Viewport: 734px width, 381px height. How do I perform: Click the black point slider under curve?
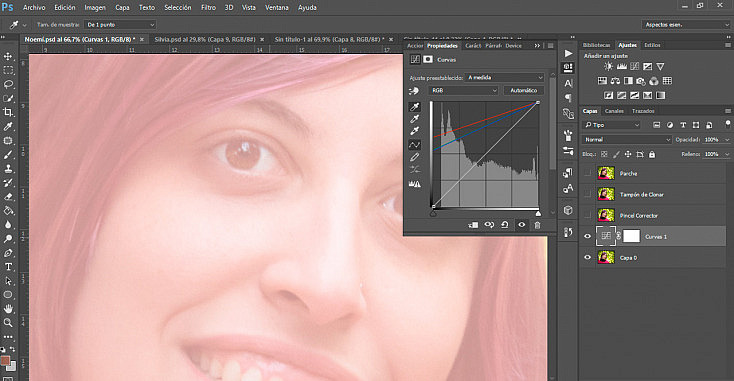(433, 213)
